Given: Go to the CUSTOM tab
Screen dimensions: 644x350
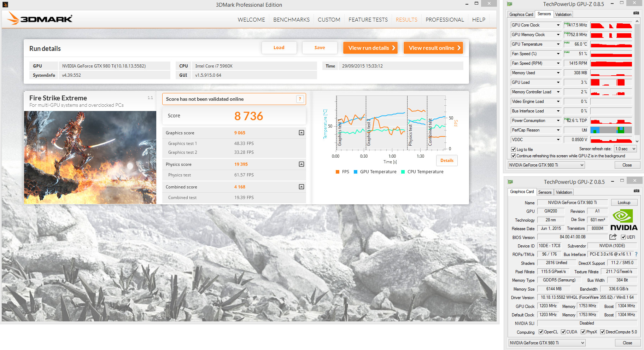Looking at the screenshot, I should (329, 20).
